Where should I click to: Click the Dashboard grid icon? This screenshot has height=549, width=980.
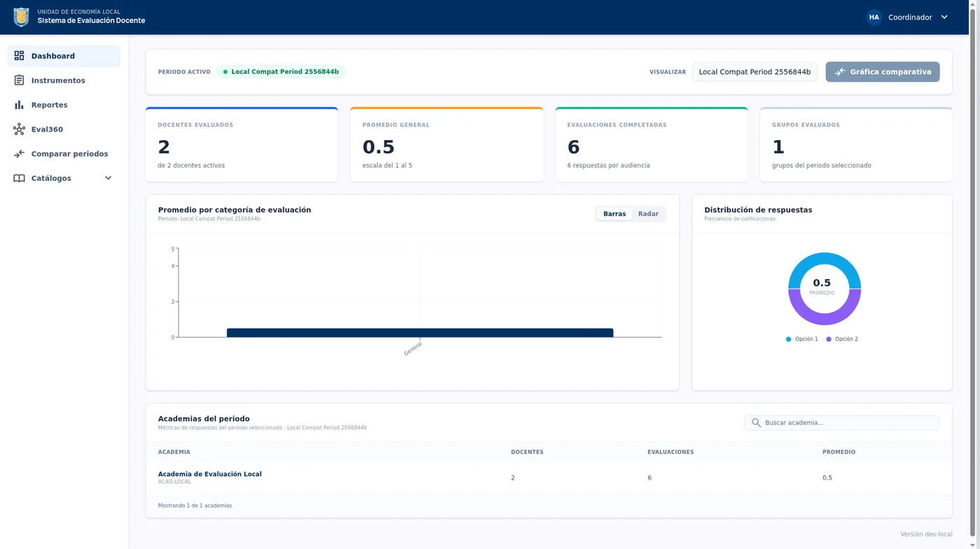(19, 55)
